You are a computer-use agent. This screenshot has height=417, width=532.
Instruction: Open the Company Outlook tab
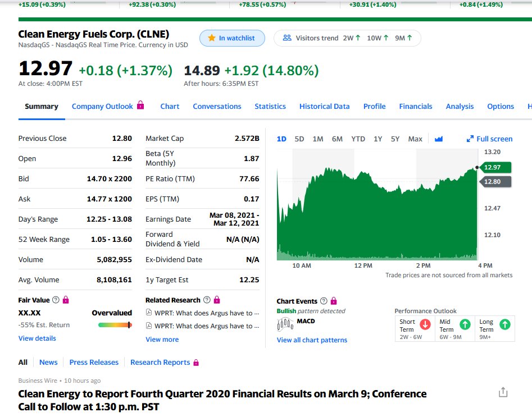pos(102,107)
